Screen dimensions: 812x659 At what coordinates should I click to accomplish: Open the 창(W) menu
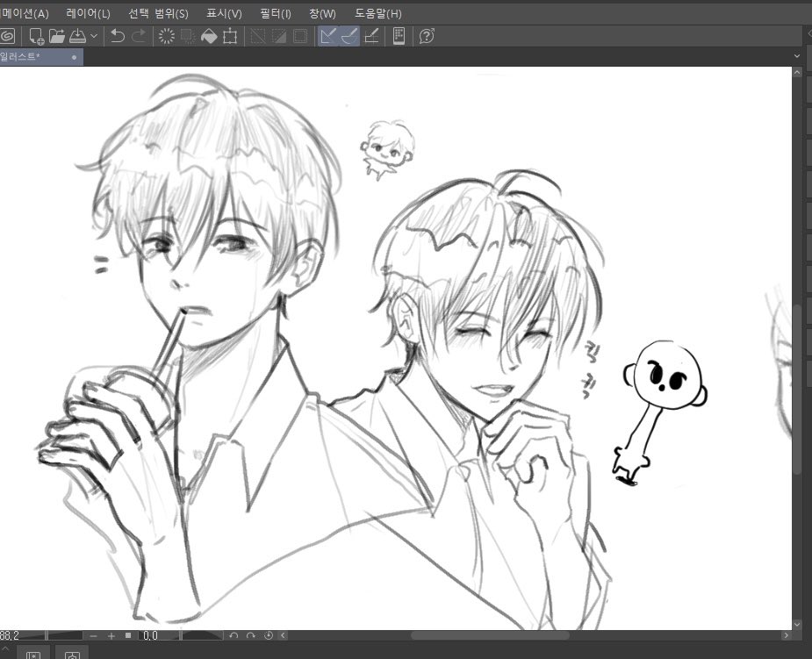click(322, 13)
